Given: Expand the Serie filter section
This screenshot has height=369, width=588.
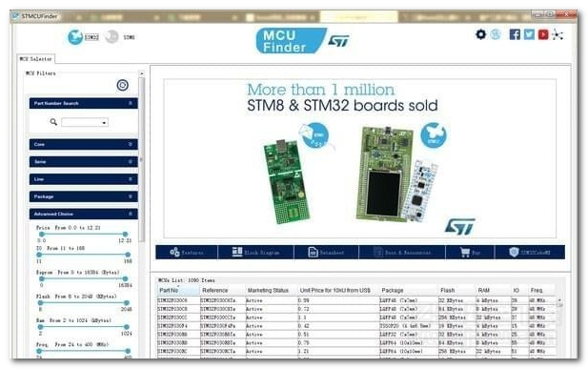Looking at the screenshot, I should pos(83,162).
